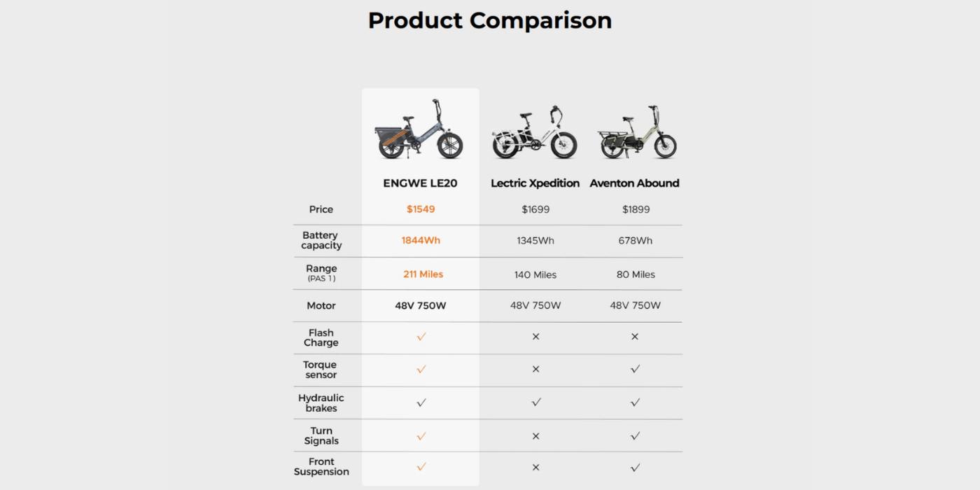The image size is (980, 490).
Task: Click the Aventon Abound bike image
Action: tap(637, 132)
